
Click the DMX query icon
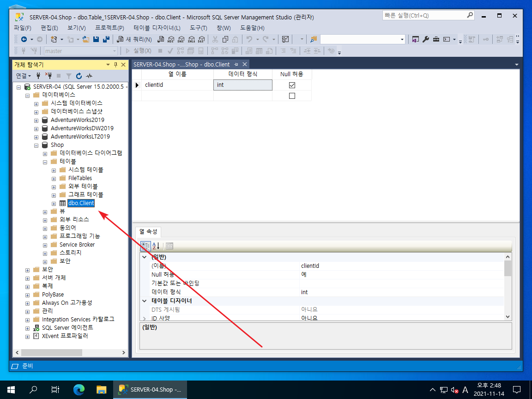click(x=181, y=39)
